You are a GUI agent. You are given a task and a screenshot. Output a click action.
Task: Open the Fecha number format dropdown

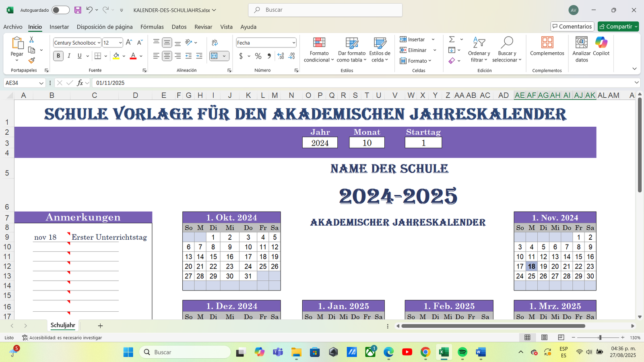pos(294,43)
